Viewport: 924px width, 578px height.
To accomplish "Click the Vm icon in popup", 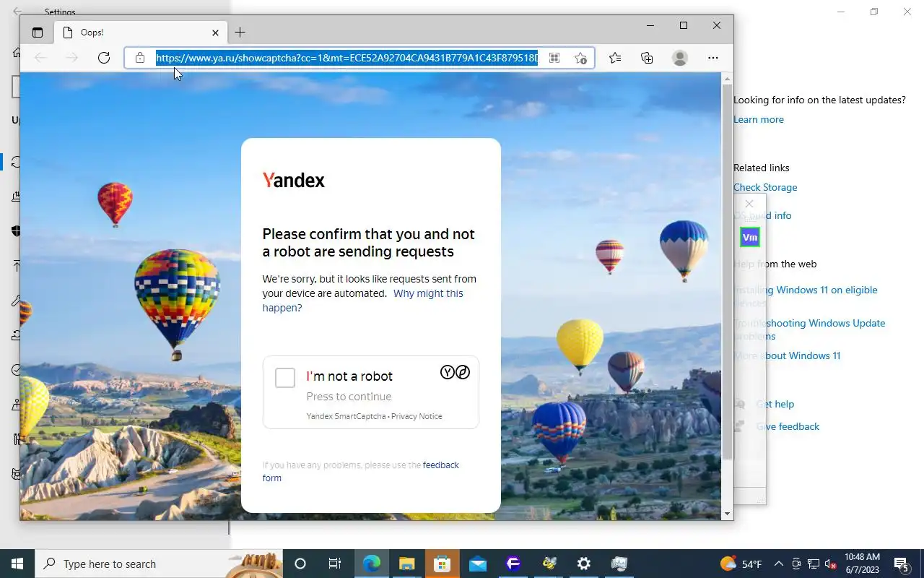I will pyautogui.click(x=750, y=237).
